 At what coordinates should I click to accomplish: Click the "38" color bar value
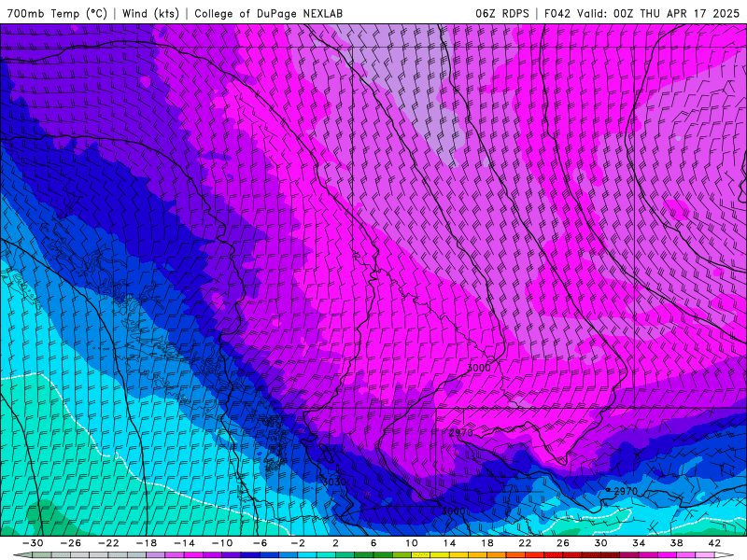[676, 543]
